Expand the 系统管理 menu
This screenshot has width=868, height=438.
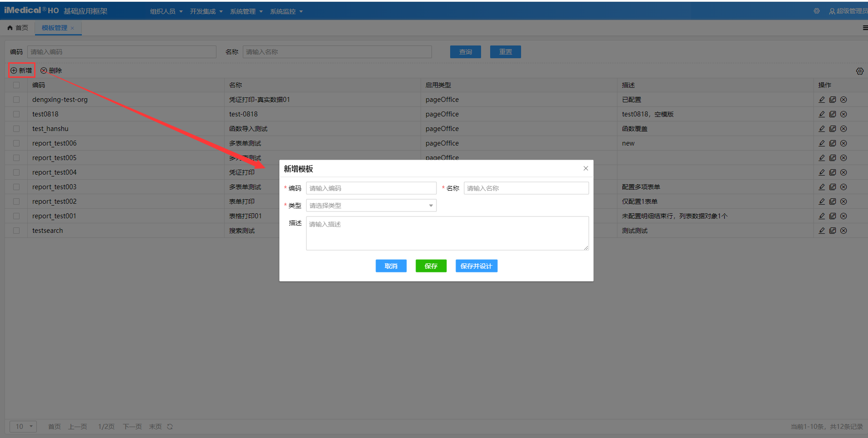(246, 11)
